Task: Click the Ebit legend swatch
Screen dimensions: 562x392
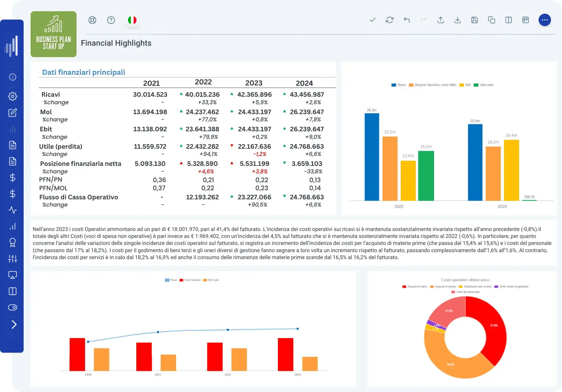Action: [x=461, y=85]
